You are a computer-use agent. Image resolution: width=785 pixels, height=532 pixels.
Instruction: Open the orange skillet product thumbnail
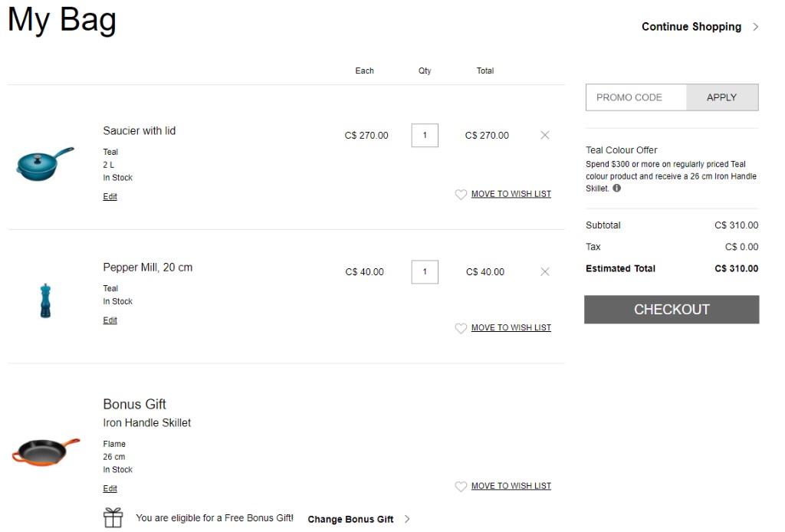pos(45,452)
